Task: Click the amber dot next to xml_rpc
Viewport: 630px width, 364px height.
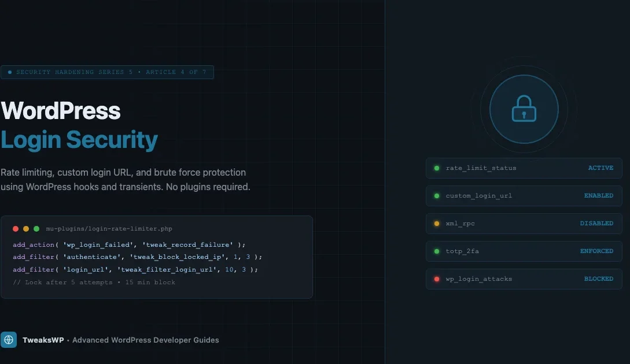Action: 436,223
